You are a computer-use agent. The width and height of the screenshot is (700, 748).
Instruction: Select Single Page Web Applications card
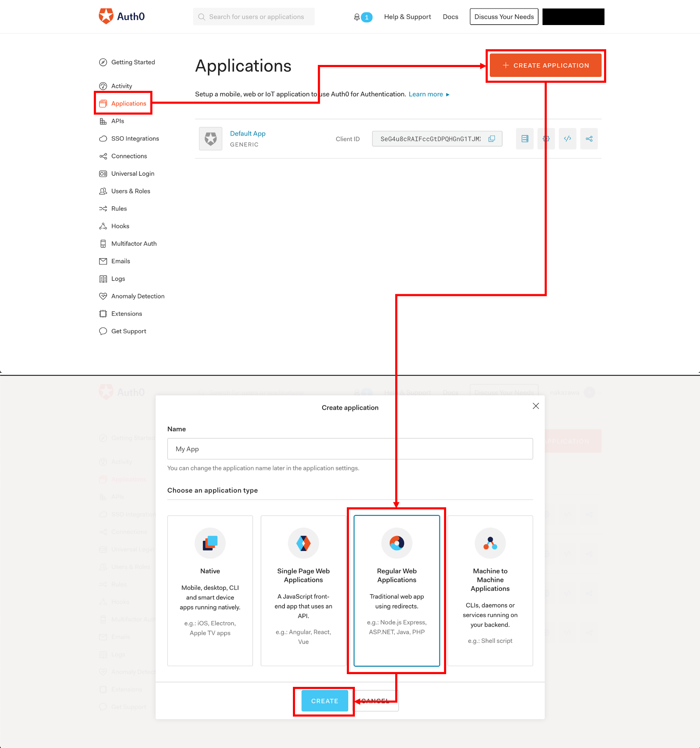[303, 591]
